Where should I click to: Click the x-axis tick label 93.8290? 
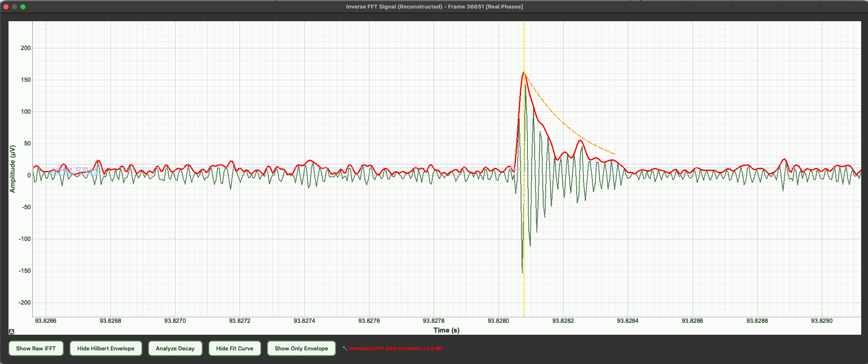(822, 321)
